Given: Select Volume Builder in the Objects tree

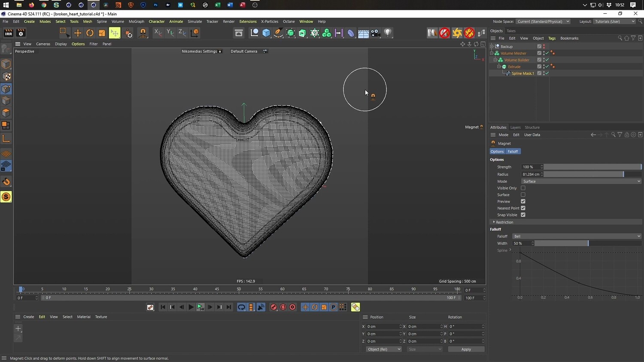Looking at the screenshot, I should (x=516, y=60).
